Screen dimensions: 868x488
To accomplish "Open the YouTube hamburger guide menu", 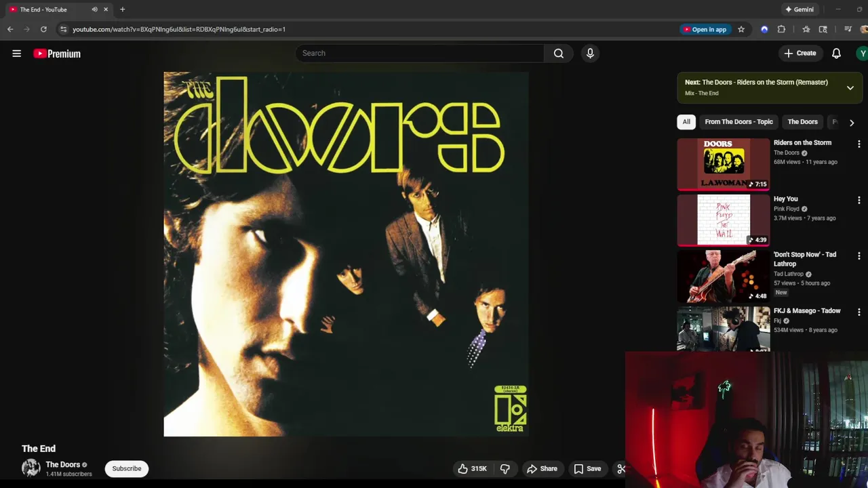I will 16,54.
